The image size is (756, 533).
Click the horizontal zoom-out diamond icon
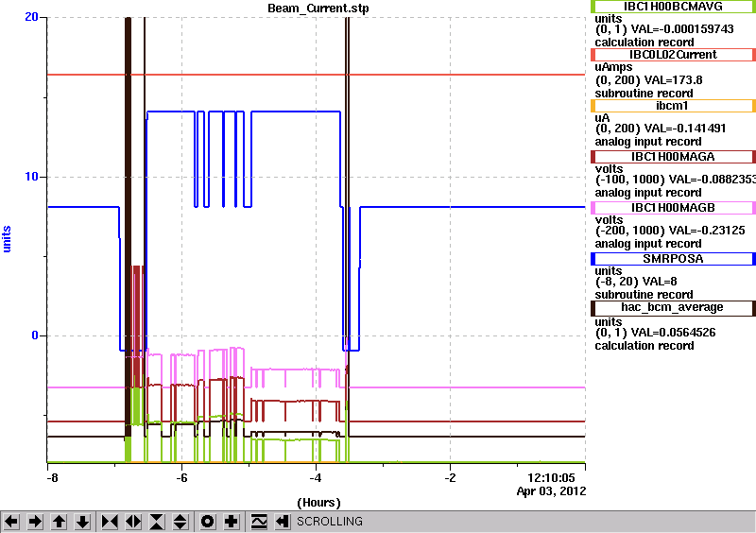133,522
